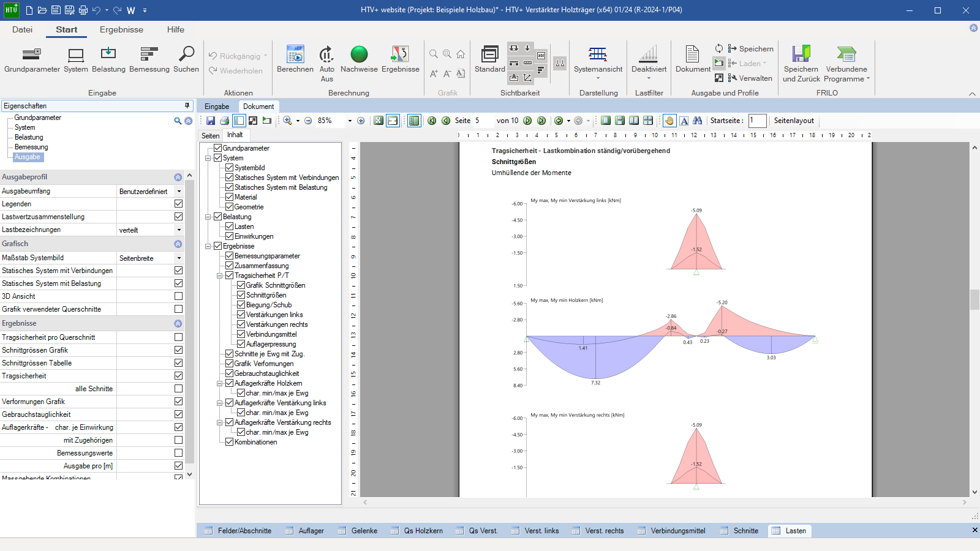Open the Ausgabeumfang dropdown
Screen dimensions: 980x551
coord(179,191)
